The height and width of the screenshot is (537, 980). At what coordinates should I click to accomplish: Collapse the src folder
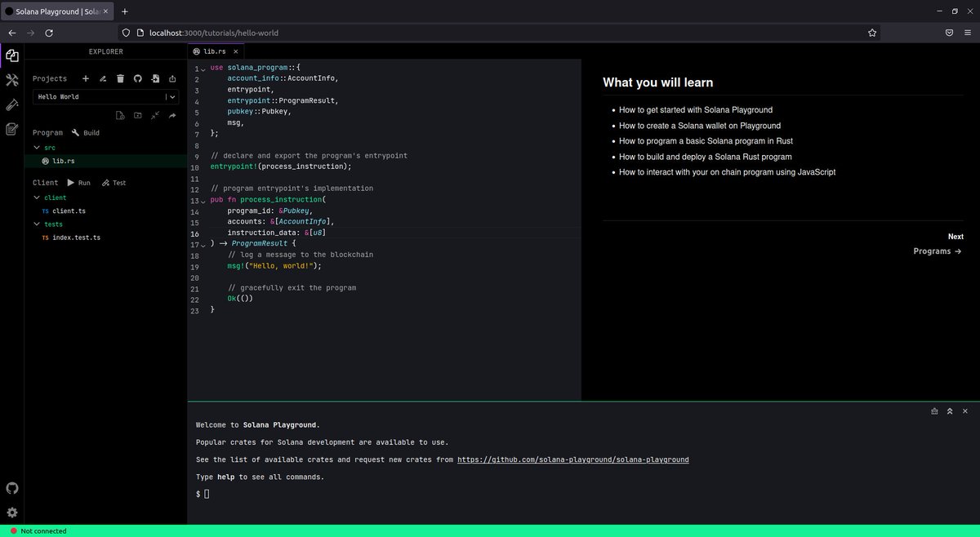(37, 148)
